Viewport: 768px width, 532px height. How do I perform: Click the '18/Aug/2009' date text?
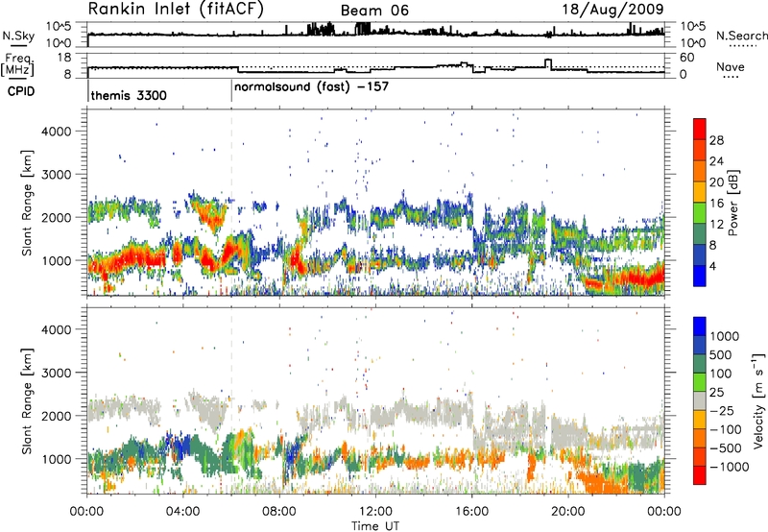pyautogui.click(x=612, y=9)
